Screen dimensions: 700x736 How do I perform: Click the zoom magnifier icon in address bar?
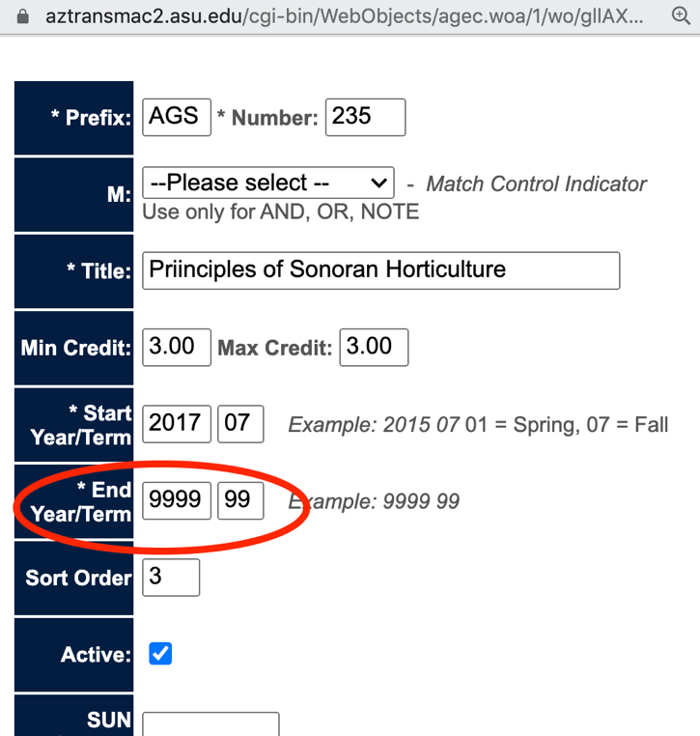tap(680, 16)
